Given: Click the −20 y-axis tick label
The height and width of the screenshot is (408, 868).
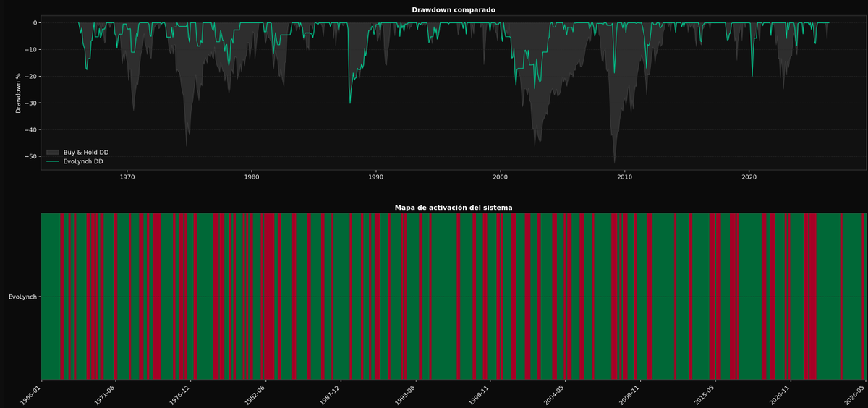Looking at the screenshot, I should [x=31, y=77].
